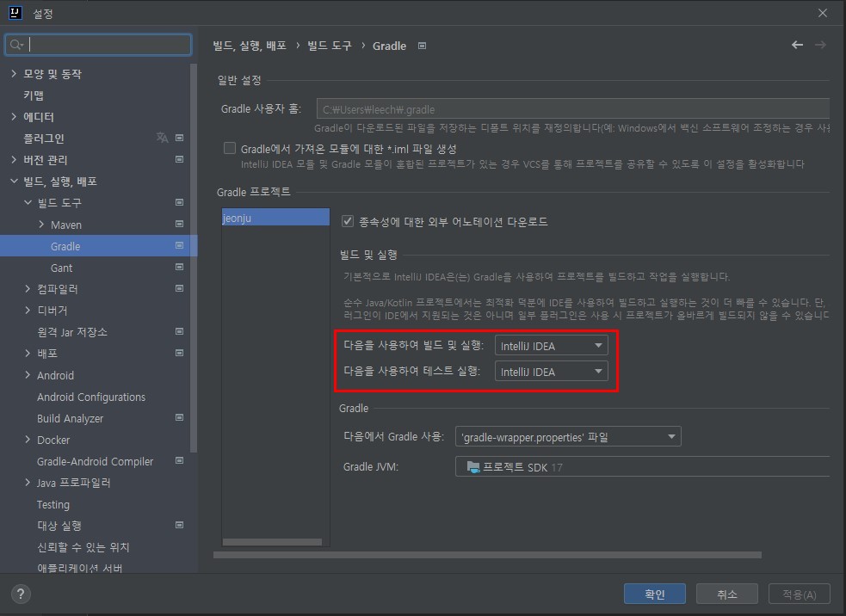Image resolution: width=846 pixels, height=616 pixels.
Task: Expand 모양 및 동작 tree node
Action: (x=14, y=73)
